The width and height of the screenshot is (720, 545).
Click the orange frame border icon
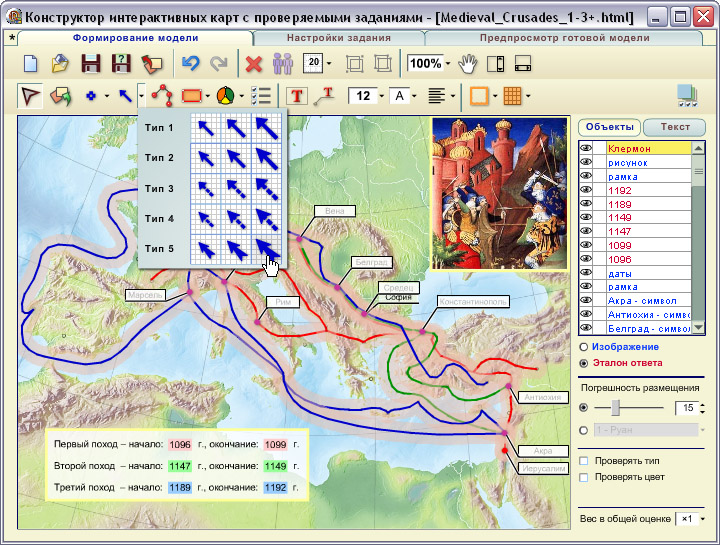pos(479,96)
